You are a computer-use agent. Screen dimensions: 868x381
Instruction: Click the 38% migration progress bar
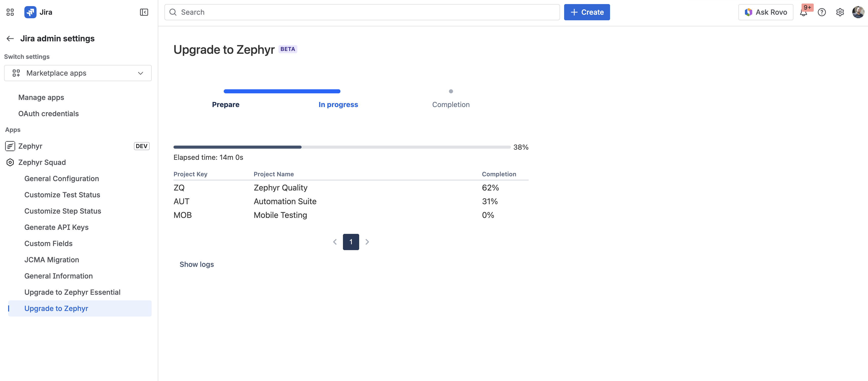(x=342, y=147)
